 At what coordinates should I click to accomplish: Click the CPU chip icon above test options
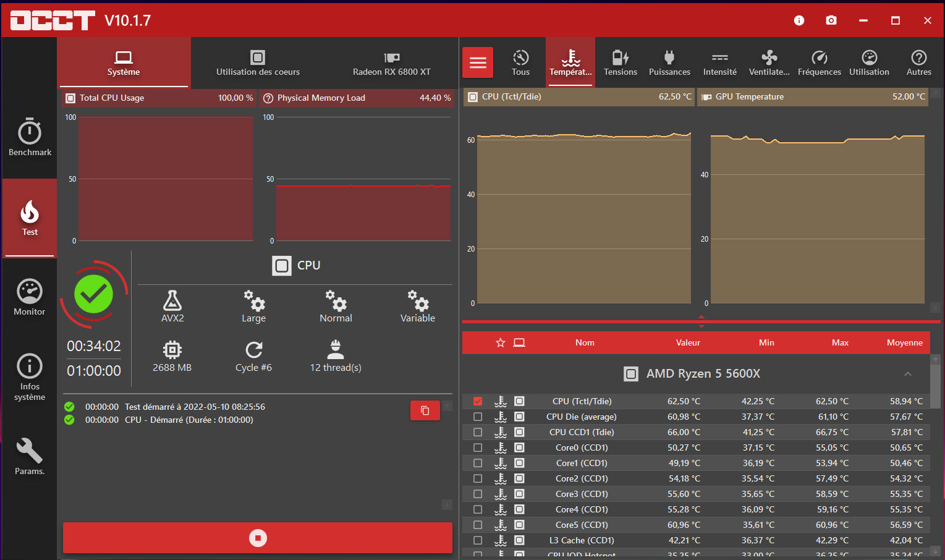tap(282, 266)
